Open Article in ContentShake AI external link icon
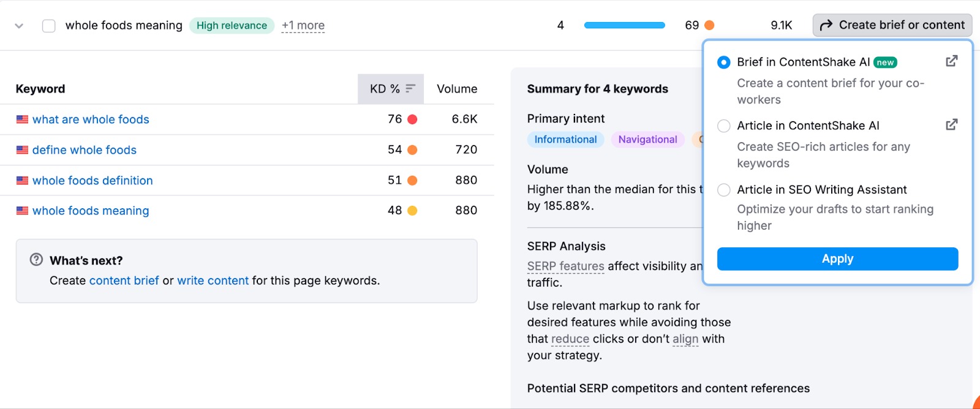The height and width of the screenshot is (409, 980). pyautogui.click(x=951, y=125)
